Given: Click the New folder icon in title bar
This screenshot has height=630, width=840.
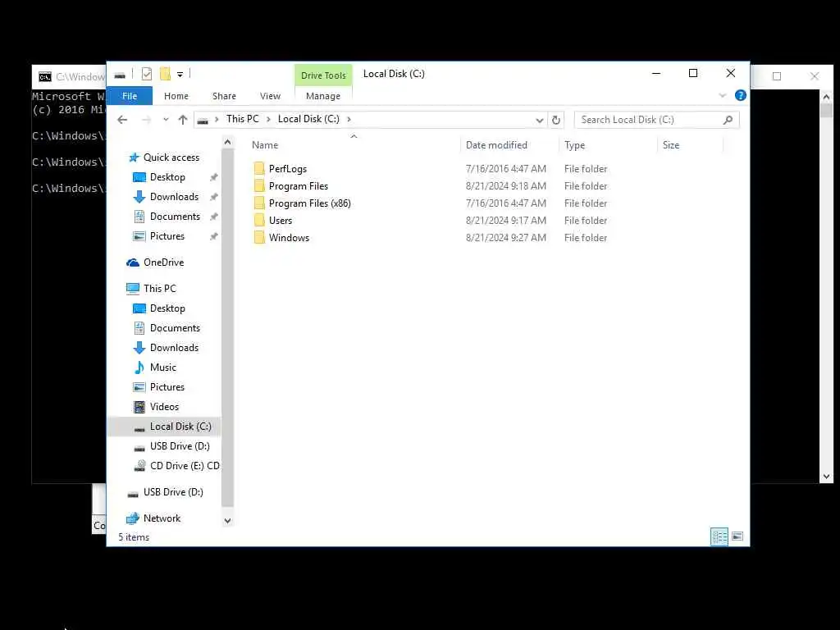Looking at the screenshot, I should pos(166,74).
